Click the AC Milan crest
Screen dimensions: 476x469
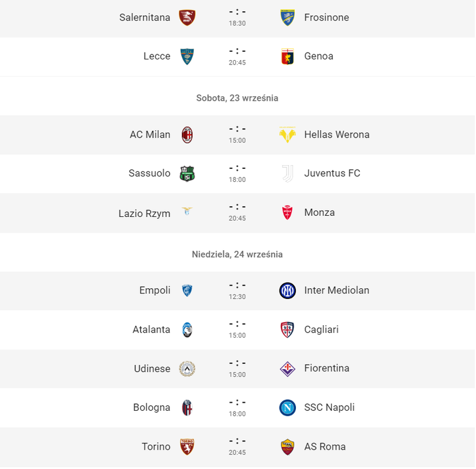pos(187,135)
